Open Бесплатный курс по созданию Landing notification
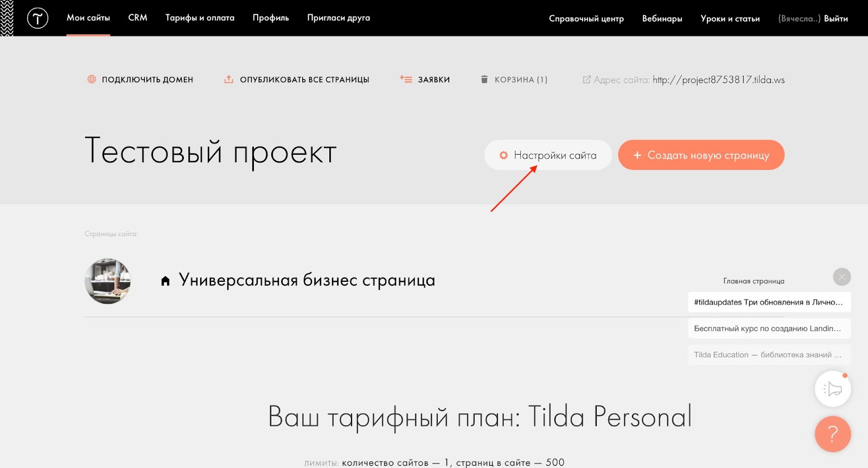 click(769, 328)
